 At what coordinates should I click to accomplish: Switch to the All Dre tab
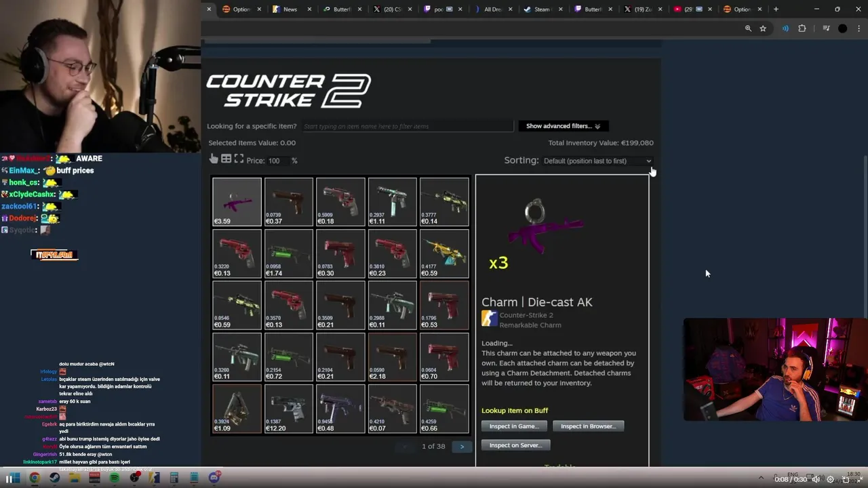[x=492, y=9]
